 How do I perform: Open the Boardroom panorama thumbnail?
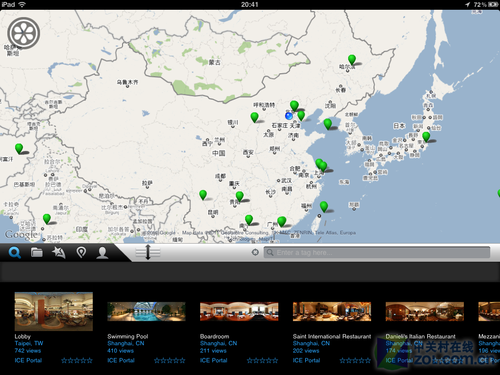click(x=239, y=311)
